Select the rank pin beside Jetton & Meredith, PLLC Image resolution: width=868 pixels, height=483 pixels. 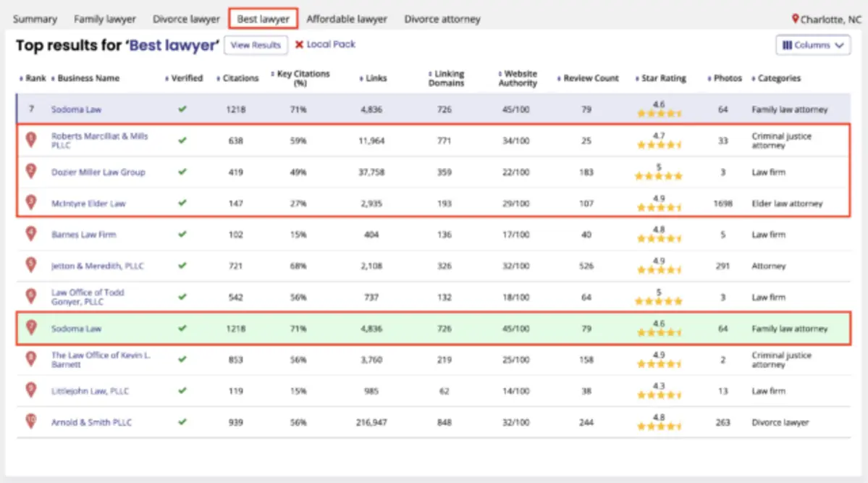click(x=30, y=266)
